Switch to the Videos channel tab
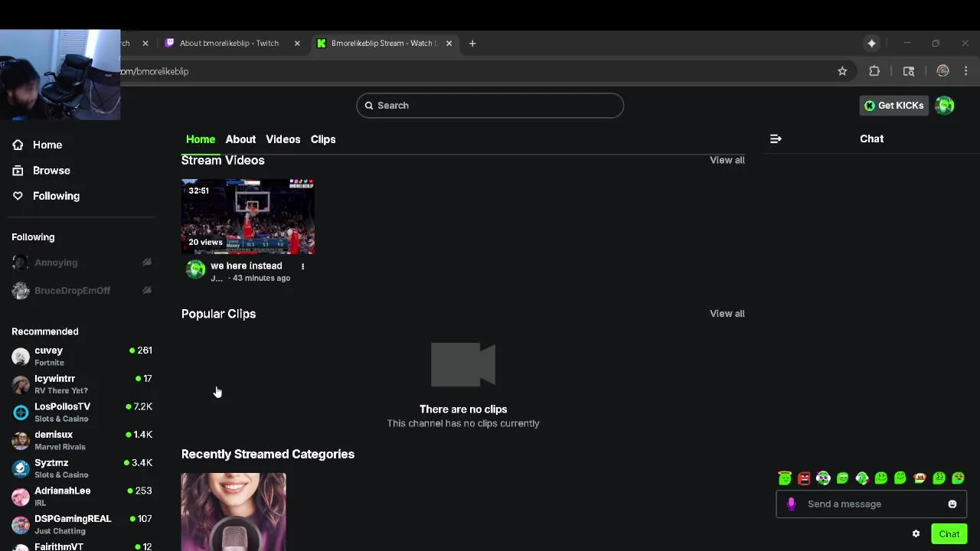Viewport: 980px width, 551px height. (x=283, y=139)
